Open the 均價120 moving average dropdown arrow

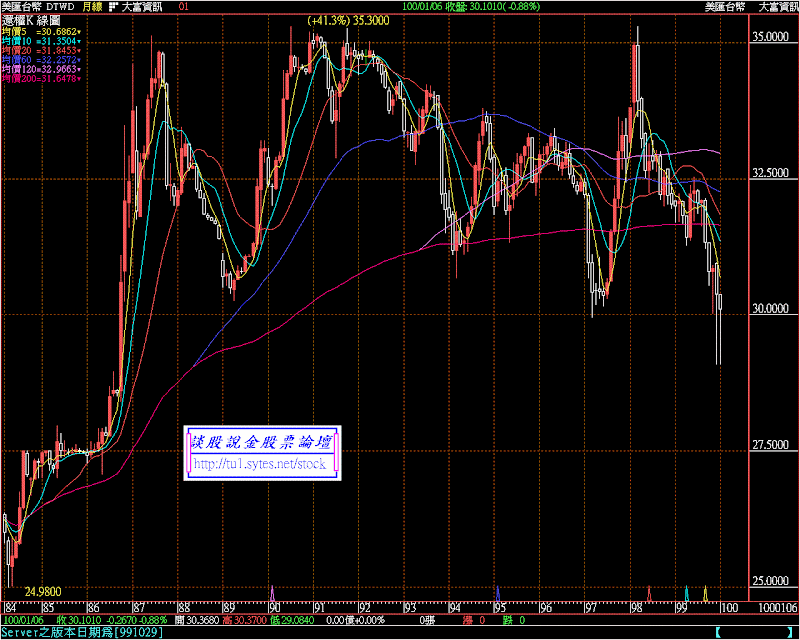[79, 69]
